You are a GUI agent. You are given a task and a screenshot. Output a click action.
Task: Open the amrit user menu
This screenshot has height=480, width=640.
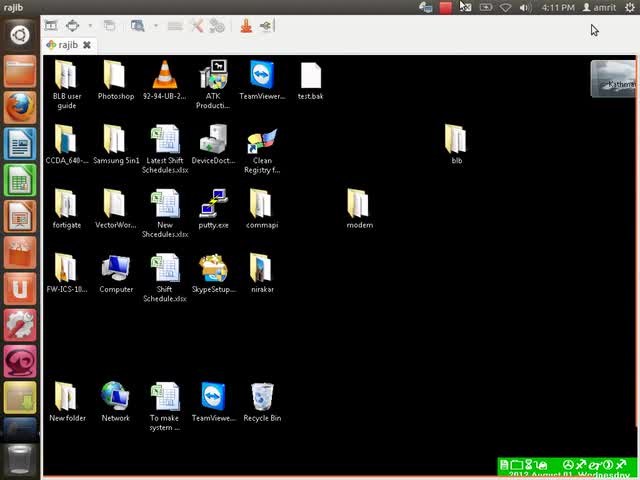[x=600, y=7]
